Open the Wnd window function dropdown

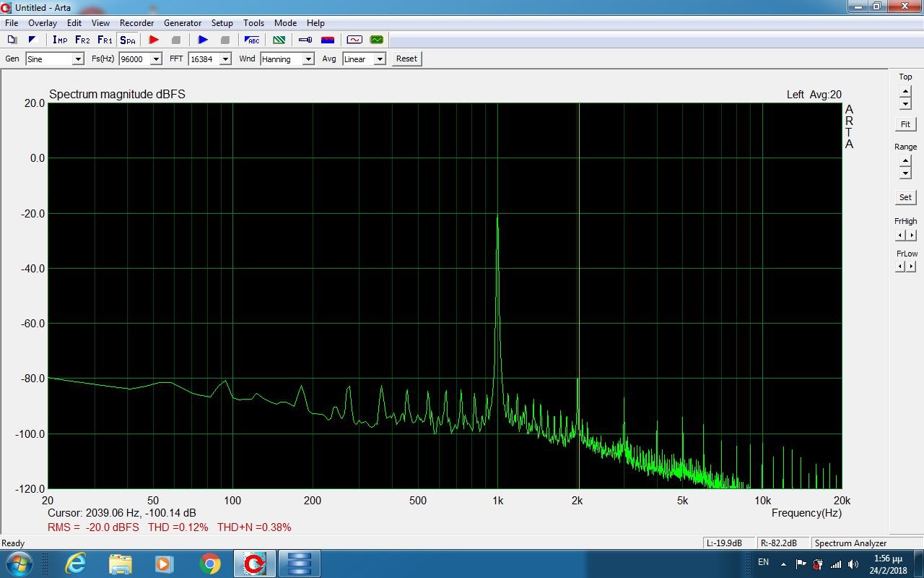[x=308, y=59]
